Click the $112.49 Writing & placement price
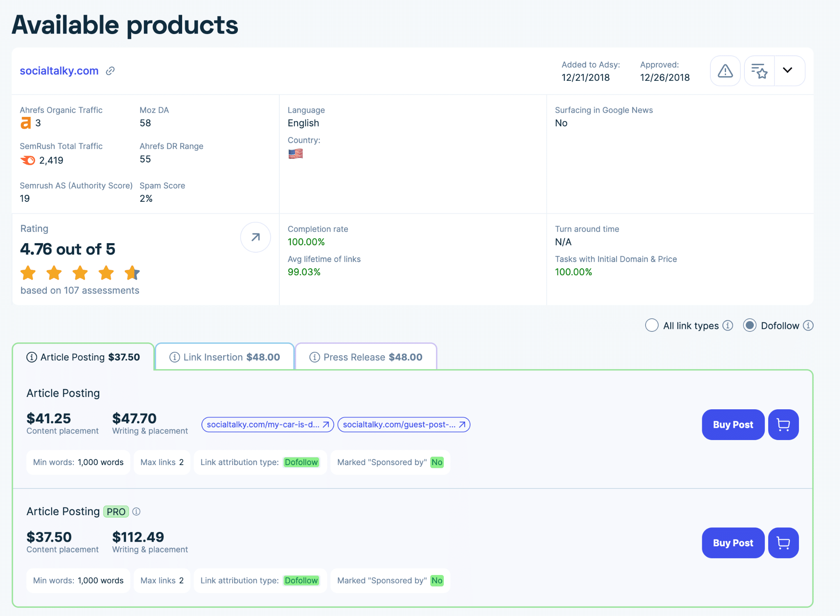840x616 pixels. [138, 537]
